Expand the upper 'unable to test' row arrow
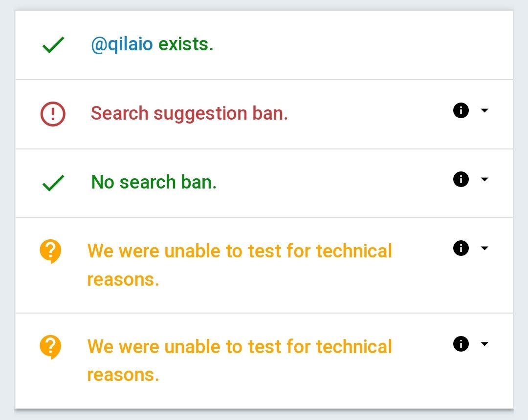 point(484,249)
